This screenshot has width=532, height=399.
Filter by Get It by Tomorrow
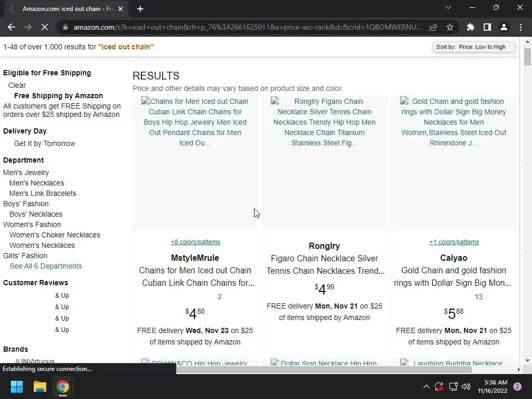45,143
